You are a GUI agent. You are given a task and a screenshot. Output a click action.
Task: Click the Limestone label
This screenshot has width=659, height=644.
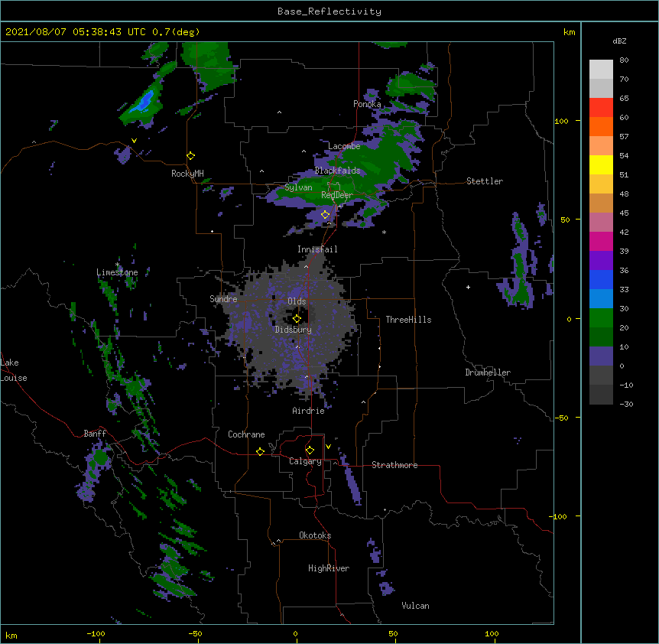point(117,272)
